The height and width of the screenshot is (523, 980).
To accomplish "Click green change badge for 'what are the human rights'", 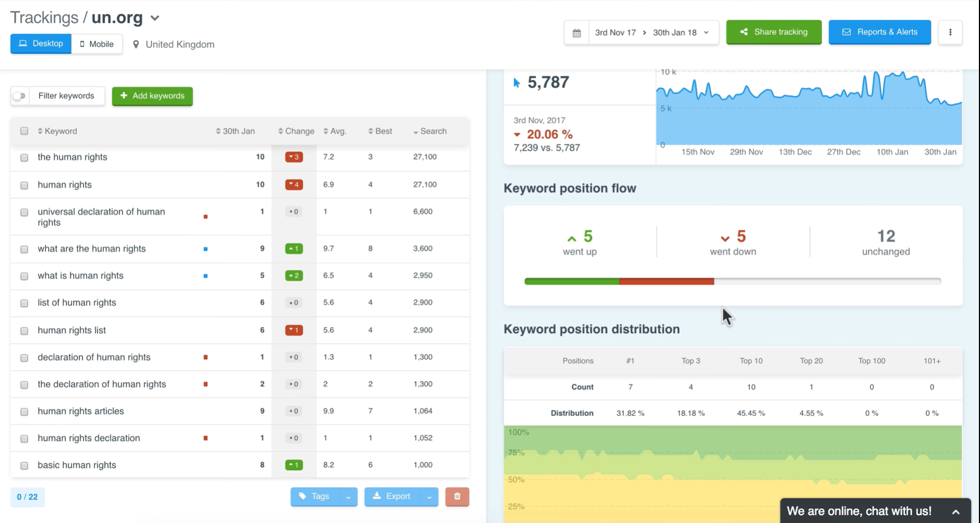I will pyautogui.click(x=294, y=249).
